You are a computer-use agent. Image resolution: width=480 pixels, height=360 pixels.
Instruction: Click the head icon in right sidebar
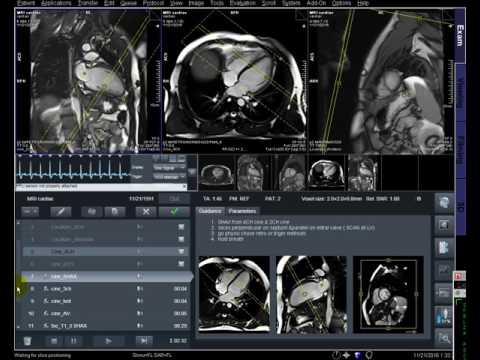pyautogui.click(x=444, y=203)
